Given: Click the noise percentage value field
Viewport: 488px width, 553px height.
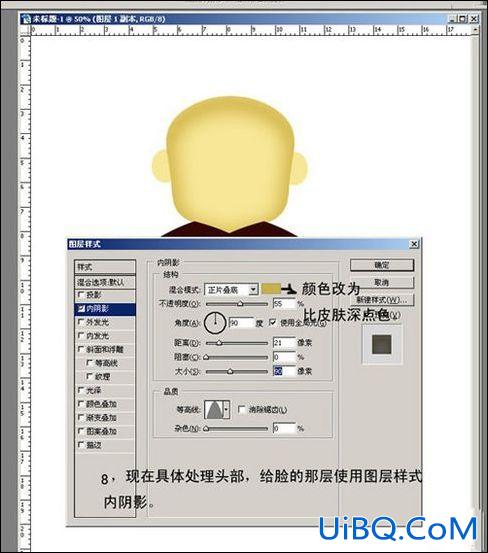Looking at the screenshot, I should pyautogui.click(x=284, y=429).
